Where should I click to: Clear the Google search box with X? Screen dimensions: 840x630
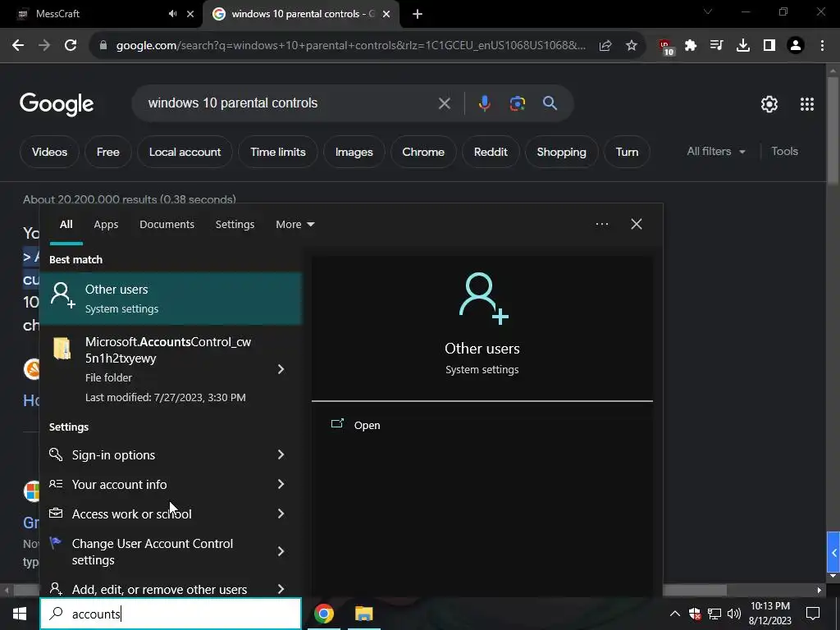(444, 103)
